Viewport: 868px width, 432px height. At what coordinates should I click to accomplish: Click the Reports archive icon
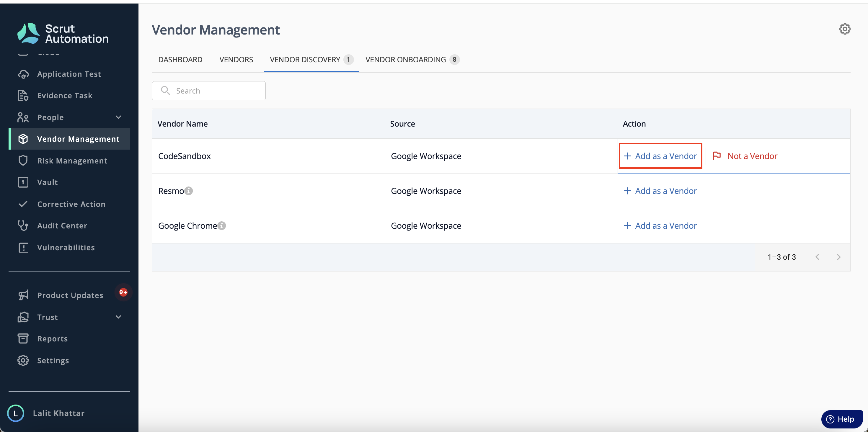(23, 339)
